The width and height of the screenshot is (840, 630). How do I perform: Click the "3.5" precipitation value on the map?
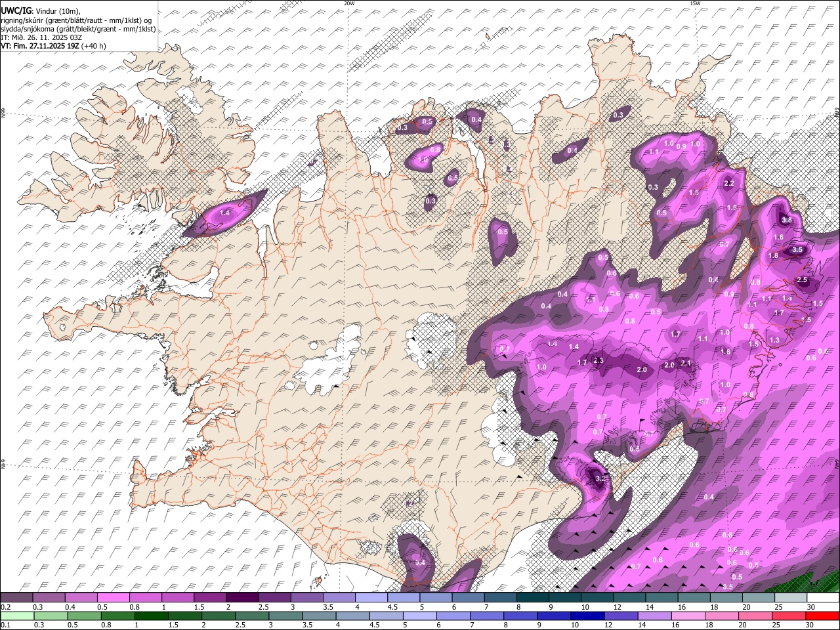(x=797, y=250)
